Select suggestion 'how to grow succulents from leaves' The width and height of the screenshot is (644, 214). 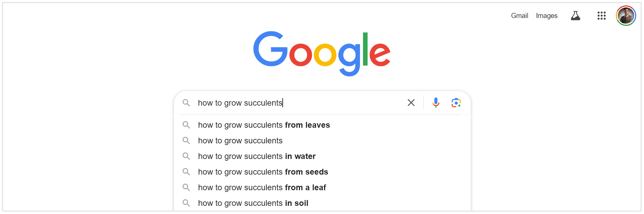[x=264, y=125]
